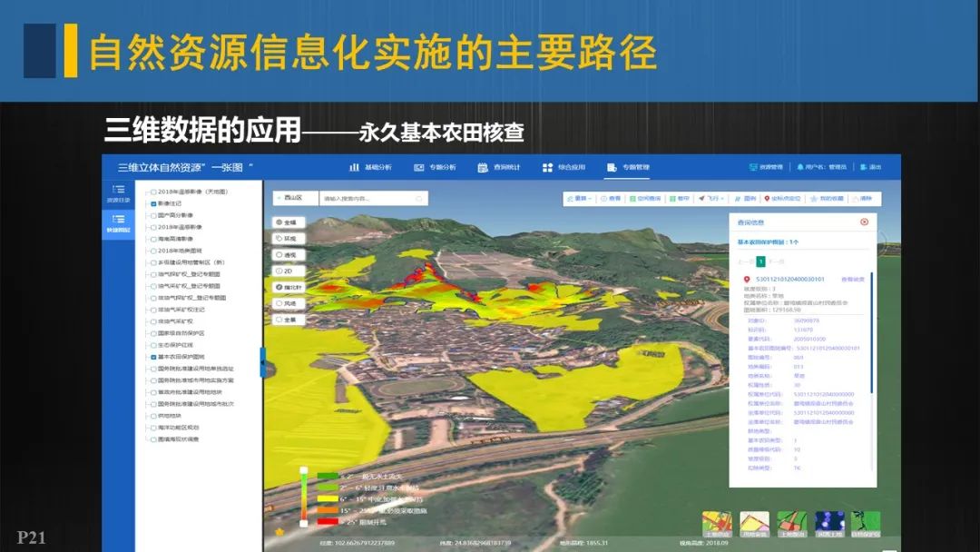Click the 坐标点定位 pin tool
980x552 pixels.
782,198
